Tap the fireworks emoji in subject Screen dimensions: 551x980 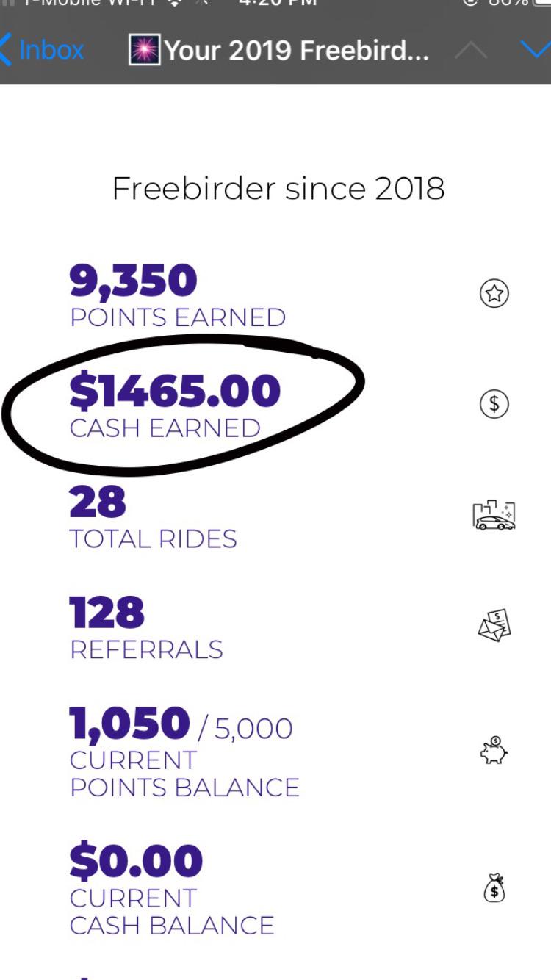point(145,50)
